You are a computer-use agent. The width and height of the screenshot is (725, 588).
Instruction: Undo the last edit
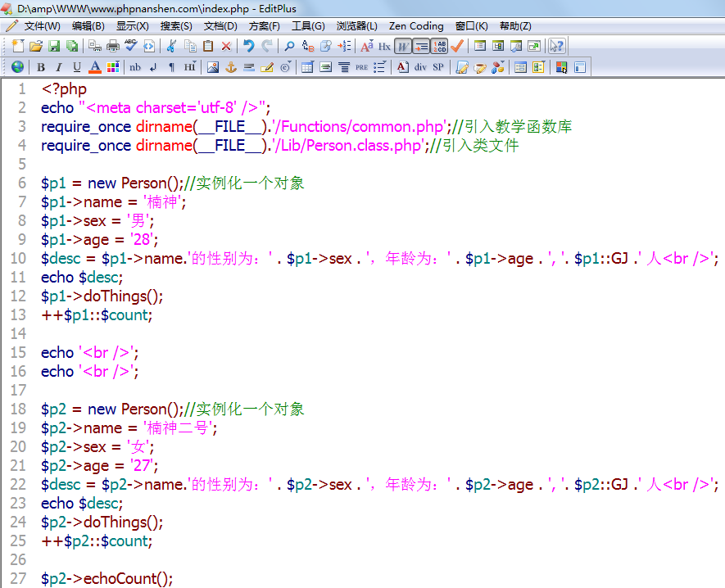[x=249, y=46]
